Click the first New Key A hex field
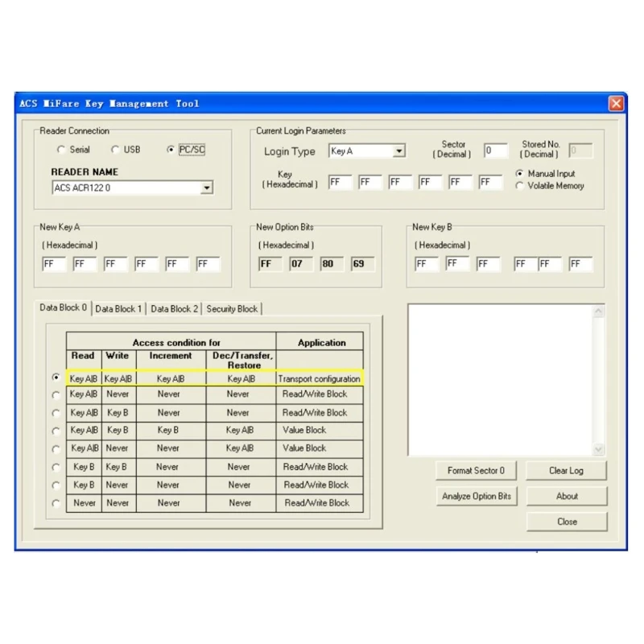644x644 pixels. 54,264
